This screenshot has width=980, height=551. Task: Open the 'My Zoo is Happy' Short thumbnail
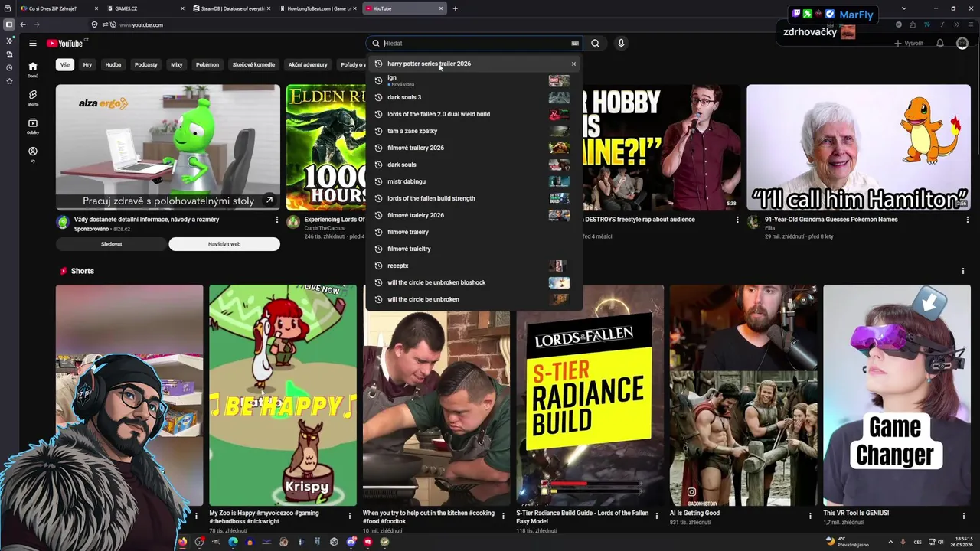point(283,395)
